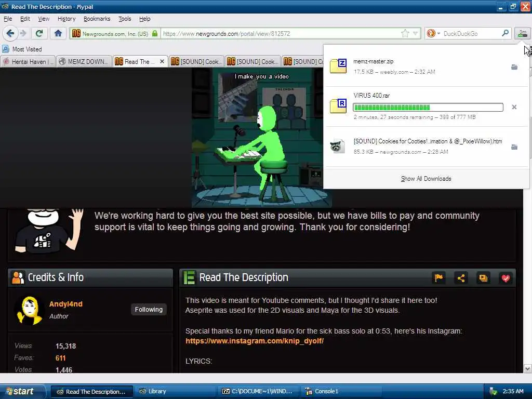This screenshot has height=399, width=532.
Task: Open the View menu
Action: pos(44,19)
